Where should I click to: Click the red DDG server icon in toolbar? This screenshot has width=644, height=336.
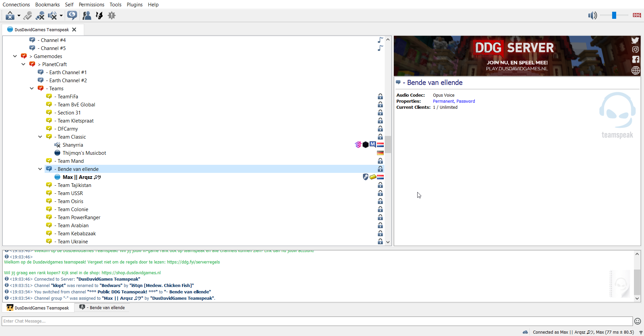(637, 15)
